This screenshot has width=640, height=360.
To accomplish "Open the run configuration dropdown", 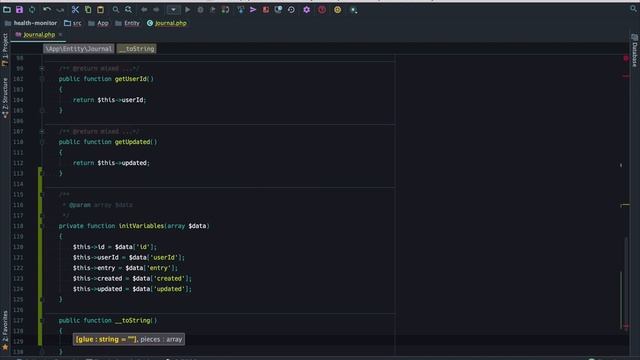I will tap(173, 9).
